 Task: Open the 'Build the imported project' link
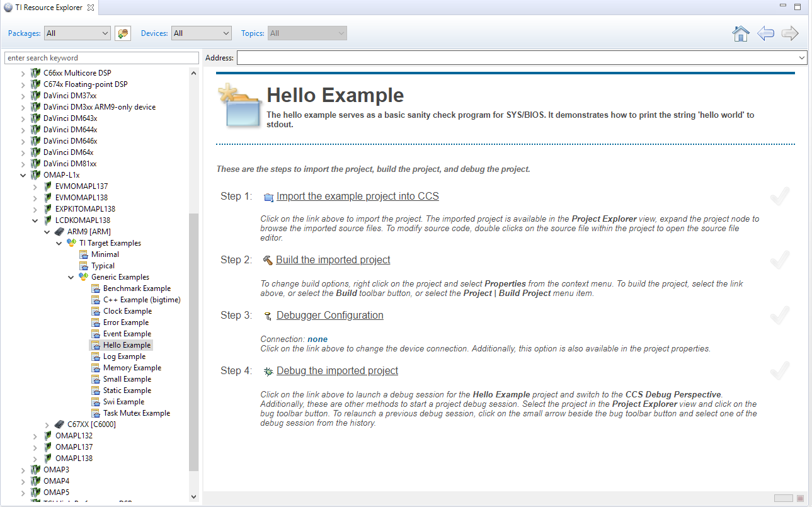(333, 259)
